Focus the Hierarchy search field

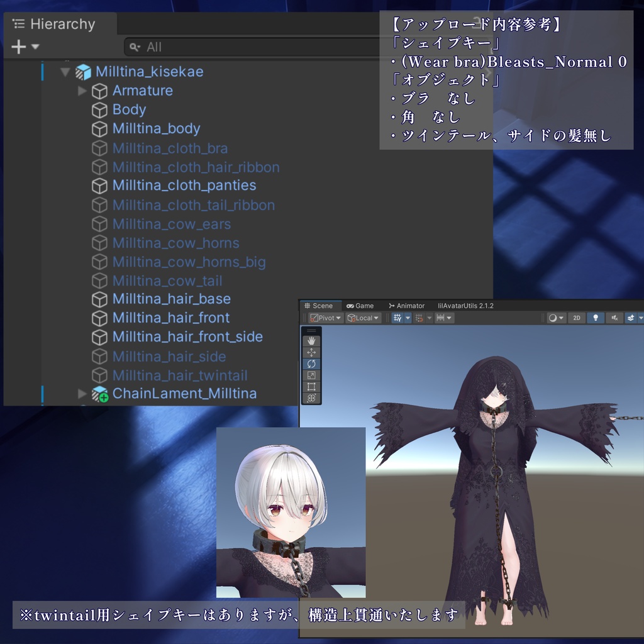pos(255,47)
